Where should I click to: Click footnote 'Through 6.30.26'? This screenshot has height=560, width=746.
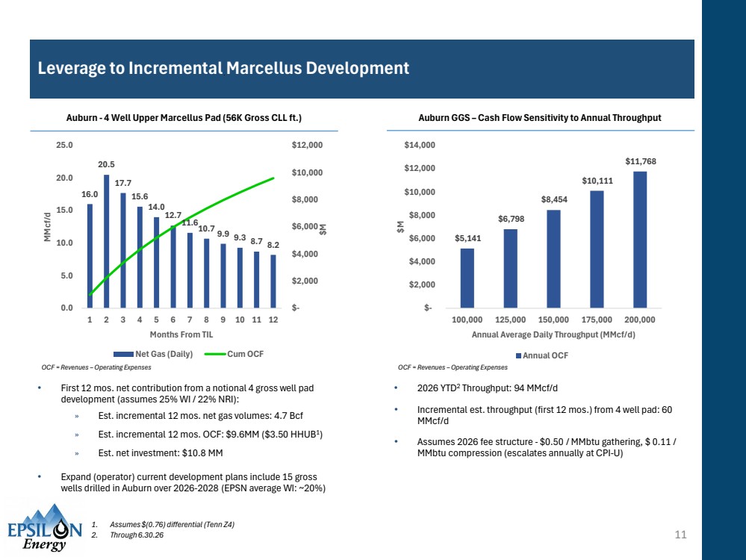click(137, 535)
